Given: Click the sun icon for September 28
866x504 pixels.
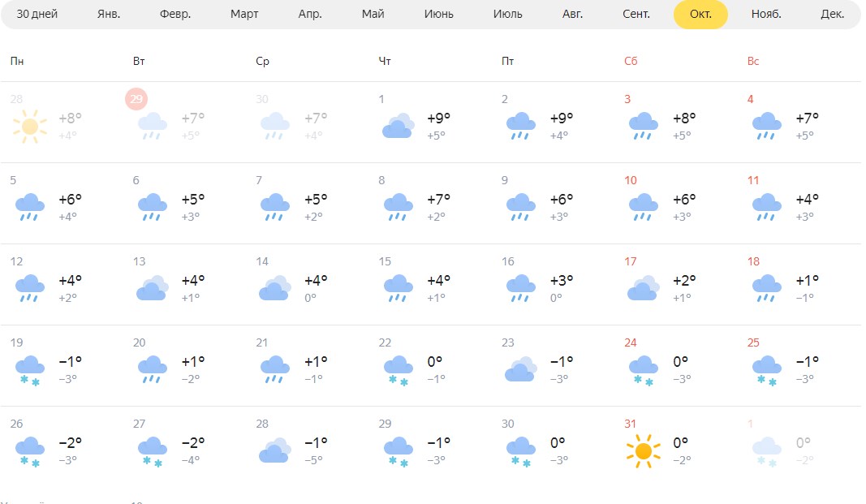Looking at the screenshot, I should (30, 127).
